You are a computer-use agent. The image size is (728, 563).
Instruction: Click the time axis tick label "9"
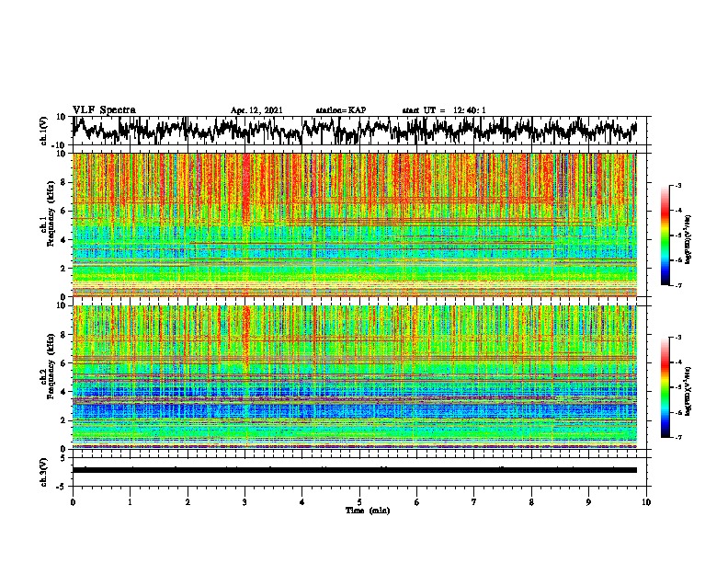pos(588,502)
